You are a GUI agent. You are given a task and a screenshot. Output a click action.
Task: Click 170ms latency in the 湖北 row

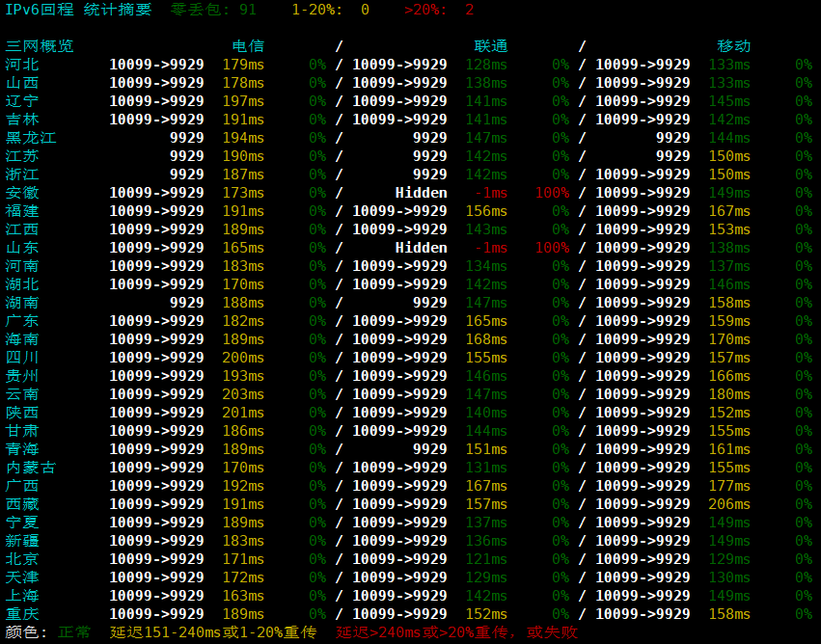(243, 284)
